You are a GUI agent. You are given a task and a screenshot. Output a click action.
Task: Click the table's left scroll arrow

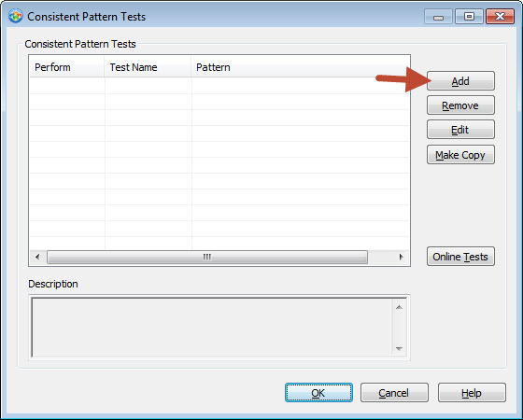coord(37,257)
